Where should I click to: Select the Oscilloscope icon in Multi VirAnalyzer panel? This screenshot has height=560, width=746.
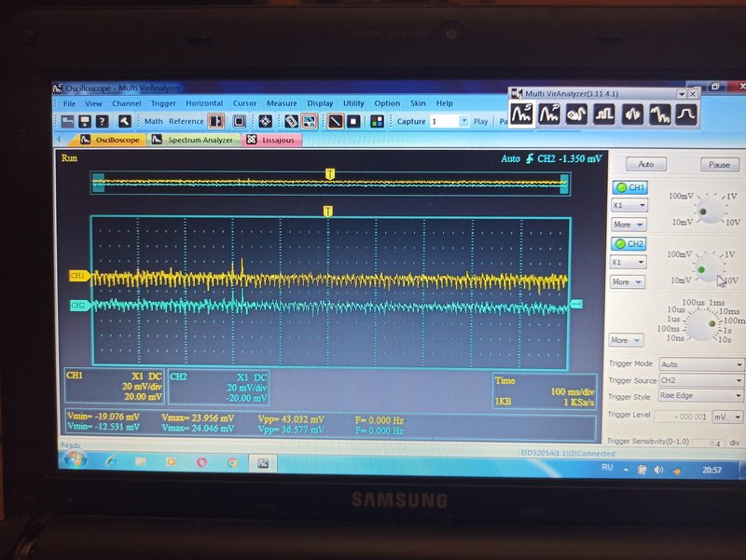pos(521,114)
